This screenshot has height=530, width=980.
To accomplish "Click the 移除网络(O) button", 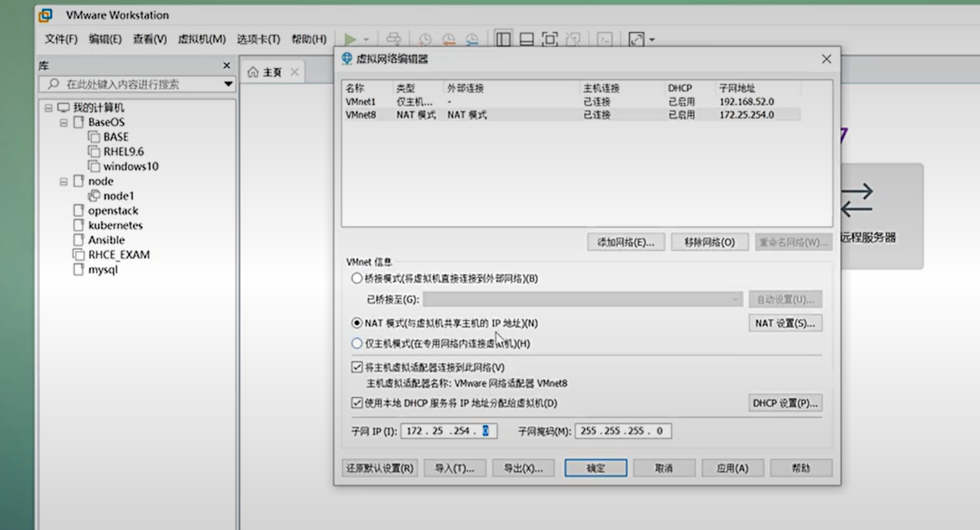I will tap(709, 242).
